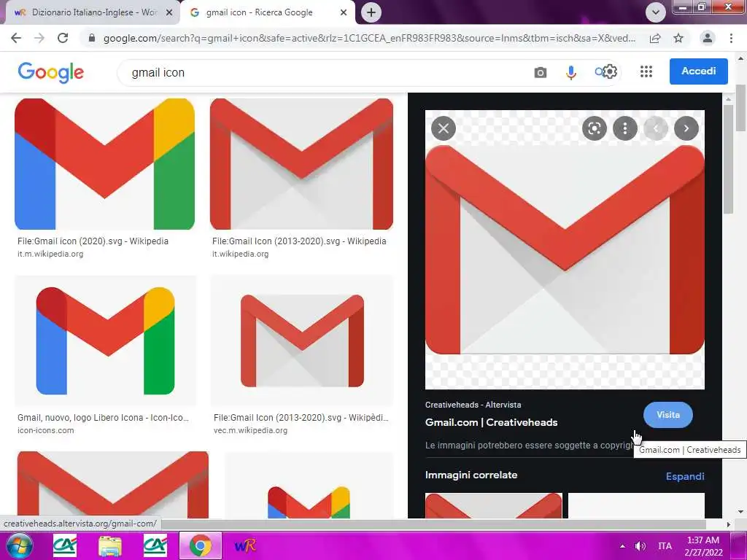Image resolution: width=747 pixels, height=560 pixels.
Task: Close the gmail icon Ricerca Google tab
Action: (x=344, y=12)
